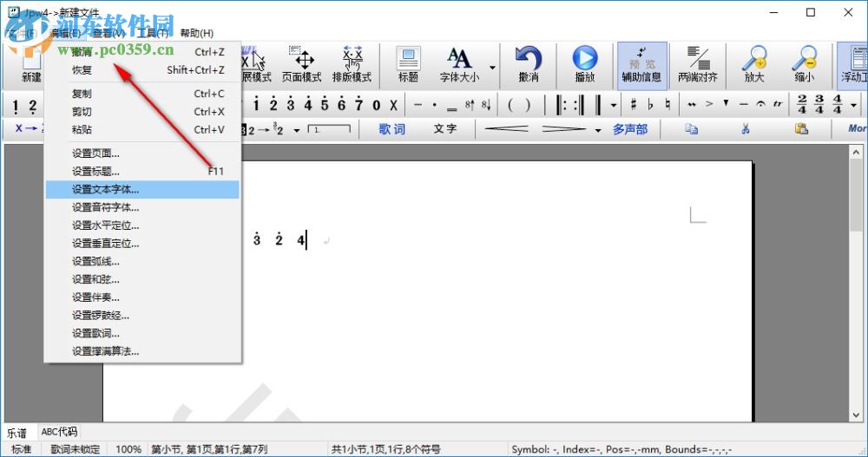Set time signature to 2/4

pyautogui.click(x=801, y=104)
